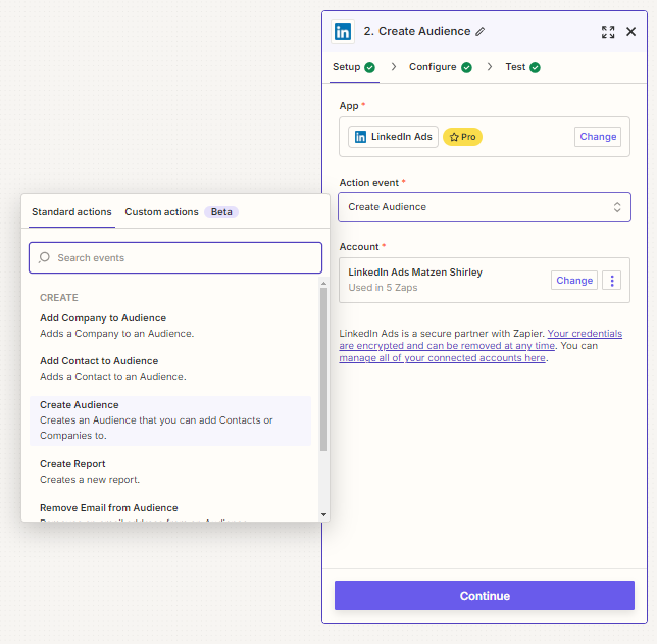Click the Setup green checkmark
This screenshot has height=644, width=657.
[370, 68]
